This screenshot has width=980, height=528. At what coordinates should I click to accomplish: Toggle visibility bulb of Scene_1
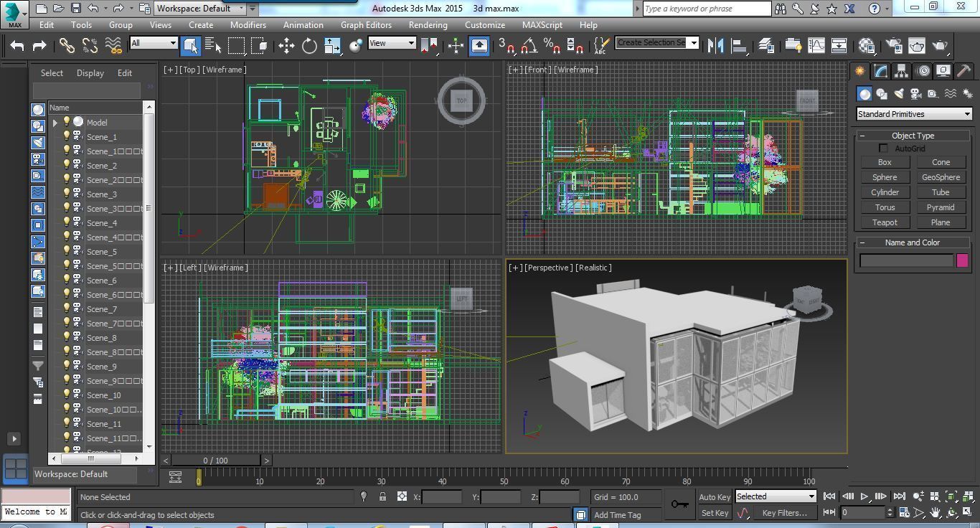point(66,136)
